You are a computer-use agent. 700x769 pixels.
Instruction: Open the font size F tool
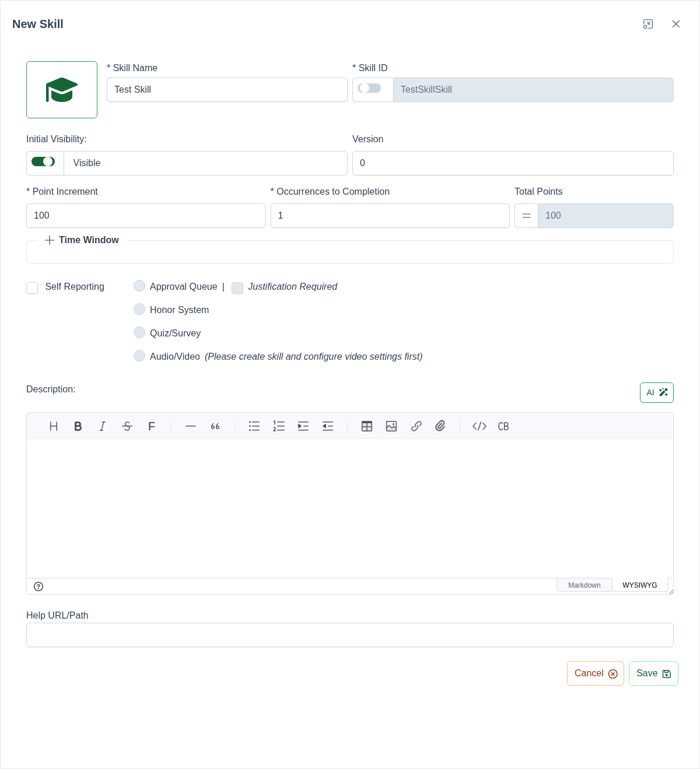point(152,426)
